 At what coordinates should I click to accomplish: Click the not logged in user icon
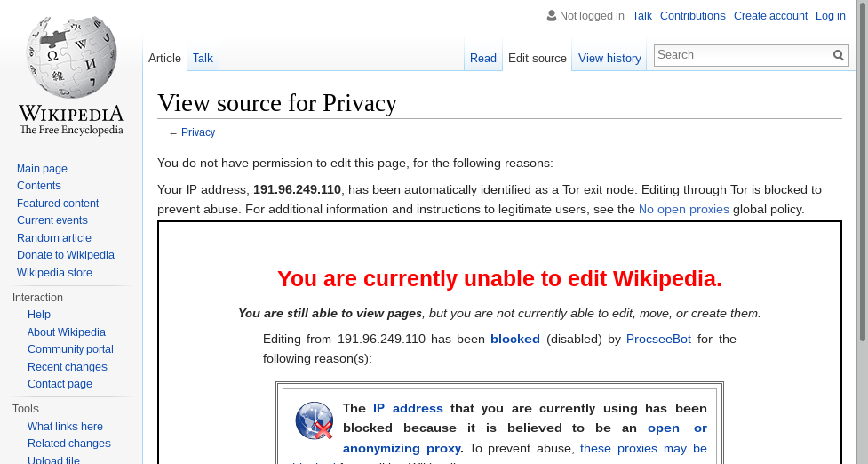pos(552,15)
